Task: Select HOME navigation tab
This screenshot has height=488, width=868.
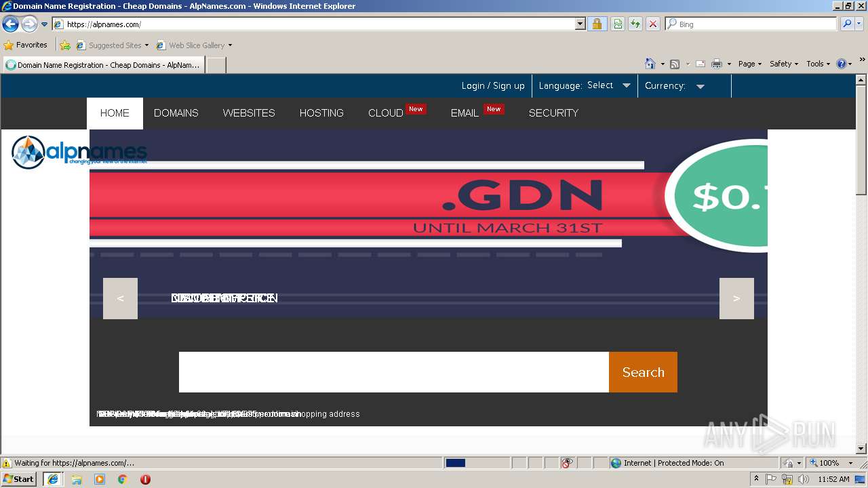Action: (x=115, y=113)
